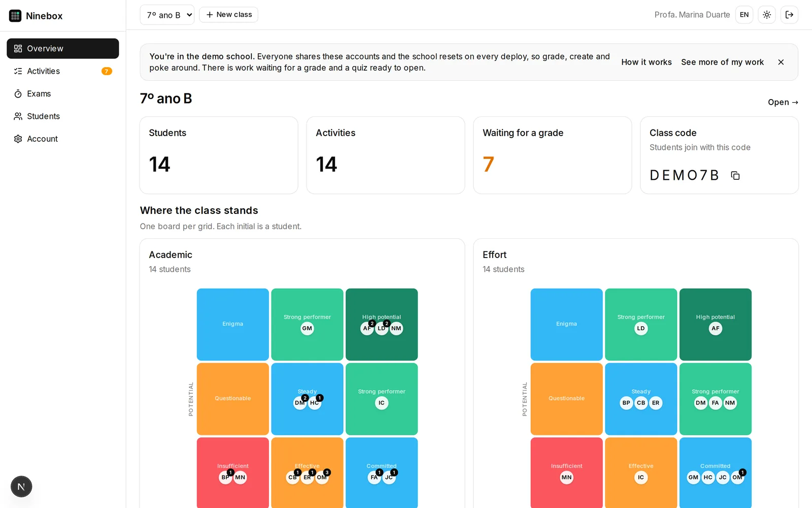Select student IC in Academic Strong performer
The height and width of the screenshot is (508, 812).
click(x=382, y=403)
